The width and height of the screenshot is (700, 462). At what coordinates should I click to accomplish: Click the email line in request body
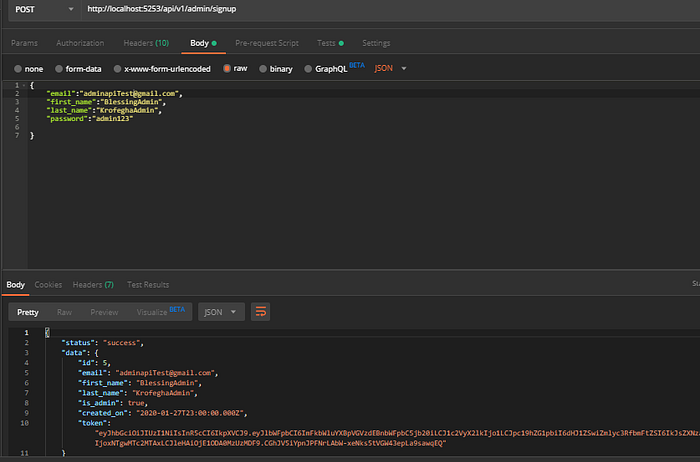pyautogui.click(x=114, y=94)
